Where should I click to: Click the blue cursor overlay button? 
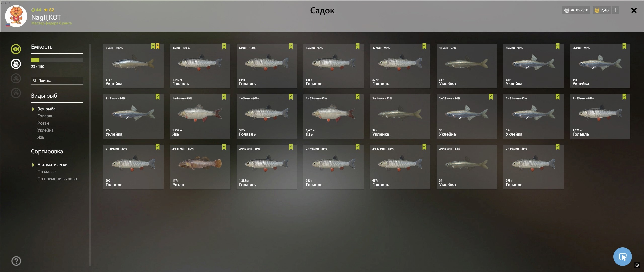click(622, 257)
